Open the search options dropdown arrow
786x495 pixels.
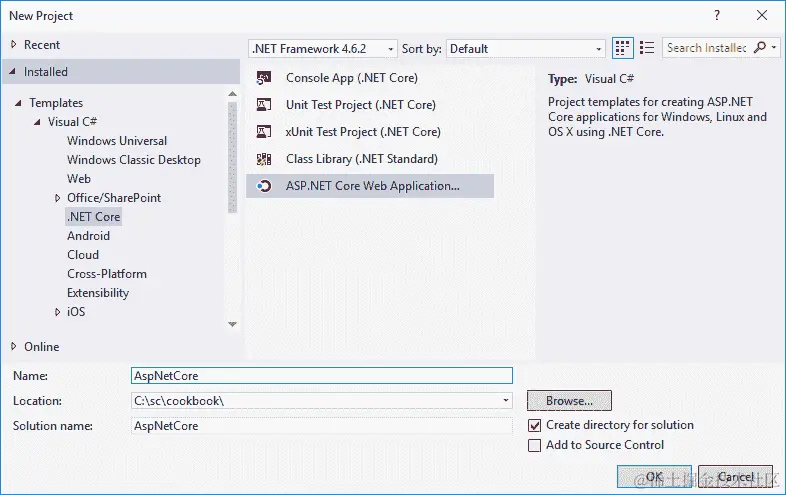(x=774, y=48)
